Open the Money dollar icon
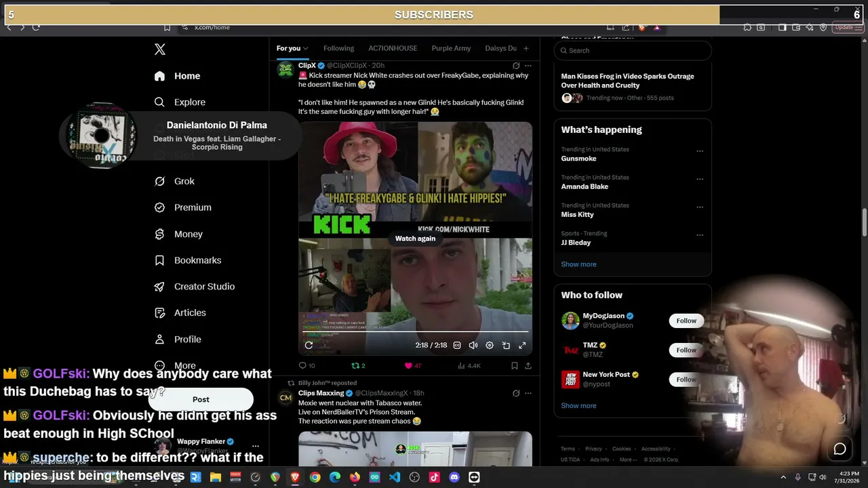868x488 pixels. 159,234
